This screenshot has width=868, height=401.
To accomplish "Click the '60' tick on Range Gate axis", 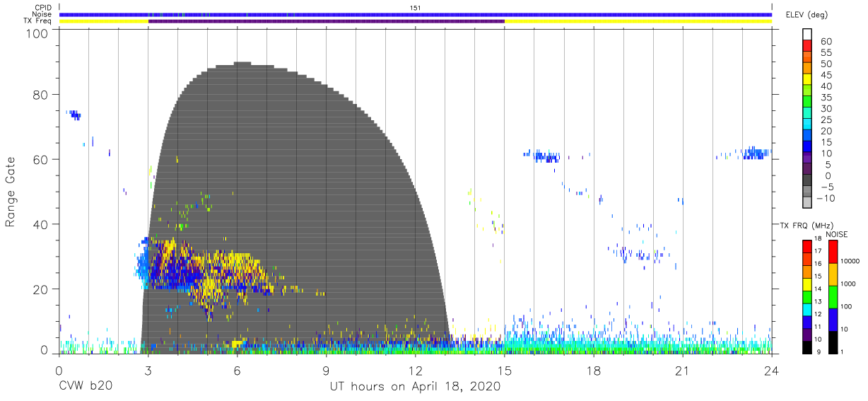I will point(41,159).
